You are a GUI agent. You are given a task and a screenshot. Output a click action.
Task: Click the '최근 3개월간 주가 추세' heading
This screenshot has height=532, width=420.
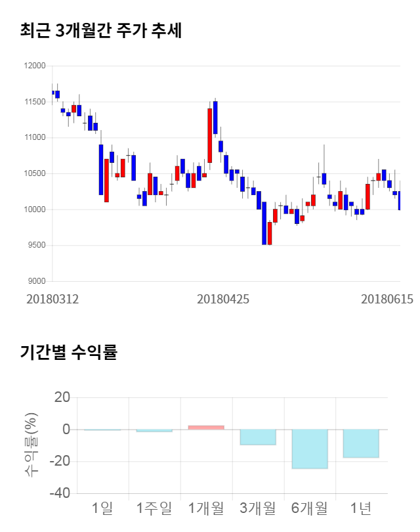[x=100, y=30]
